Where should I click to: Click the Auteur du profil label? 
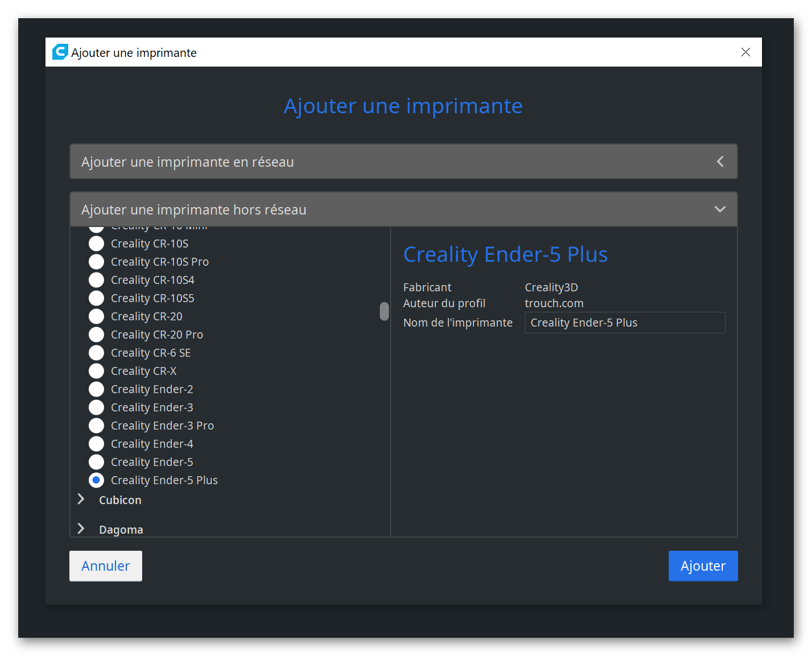click(444, 303)
